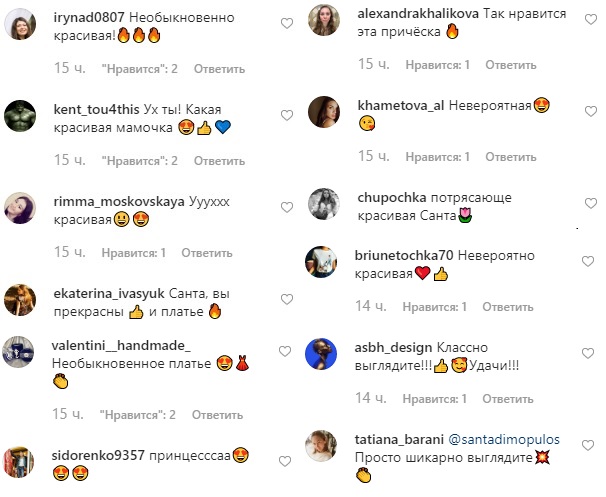Screen dimensions: 606x497
Task: Open asbh_design blue profile picture
Action: [321, 354]
